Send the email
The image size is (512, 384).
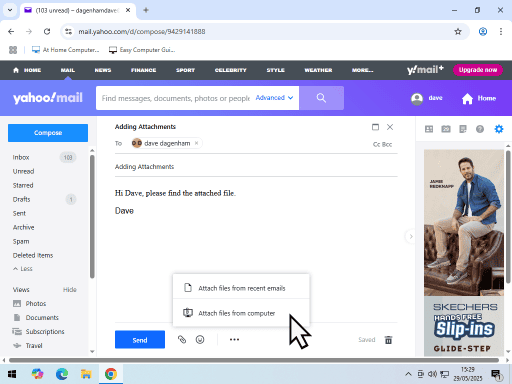(140, 340)
